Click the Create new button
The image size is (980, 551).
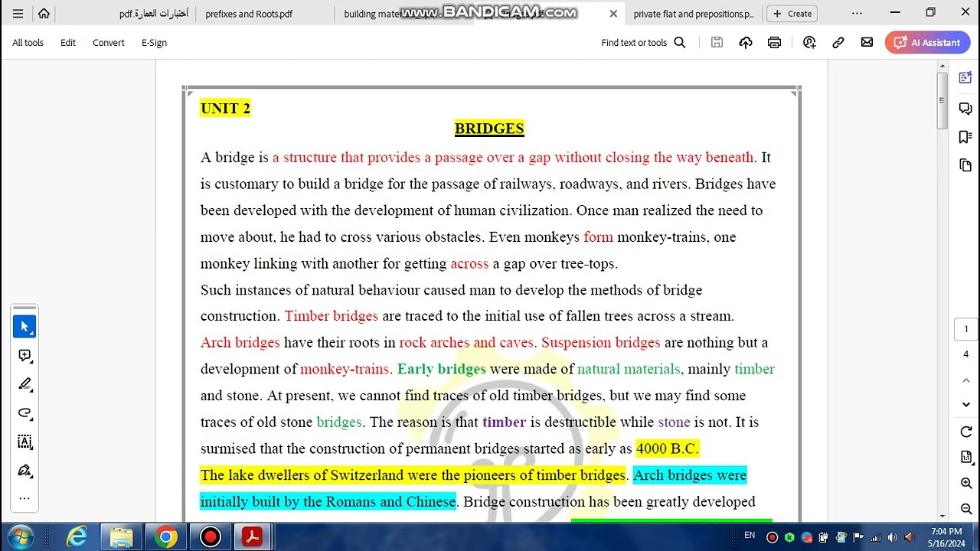point(792,14)
